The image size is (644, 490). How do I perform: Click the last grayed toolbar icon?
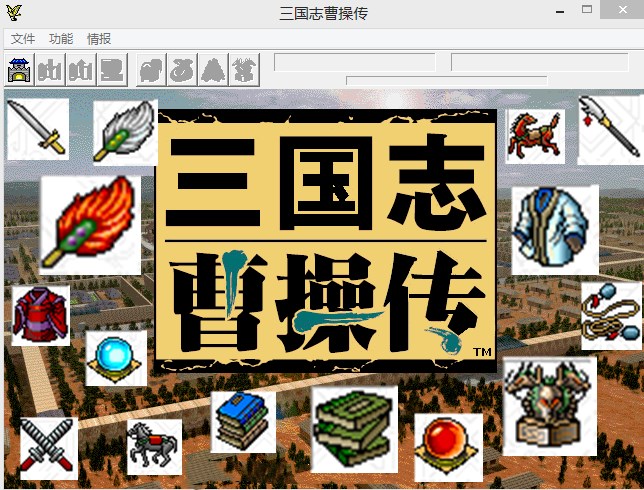click(x=244, y=70)
